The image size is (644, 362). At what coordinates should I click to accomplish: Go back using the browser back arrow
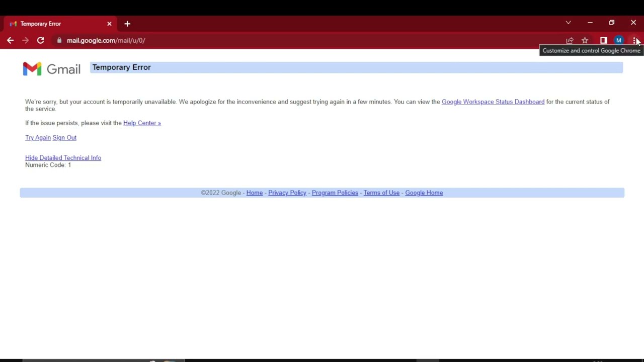point(10,40)
